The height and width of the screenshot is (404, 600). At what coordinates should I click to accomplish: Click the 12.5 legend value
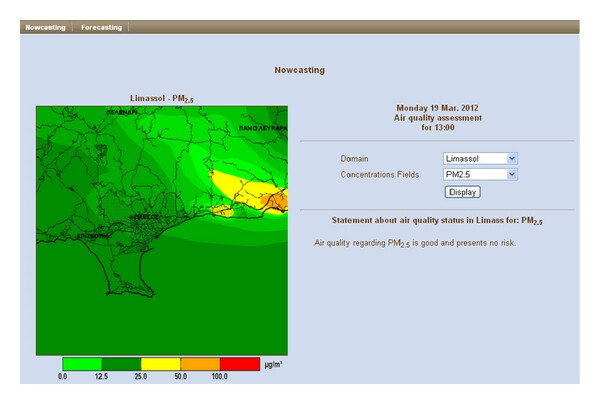click(x=101, y=376)
